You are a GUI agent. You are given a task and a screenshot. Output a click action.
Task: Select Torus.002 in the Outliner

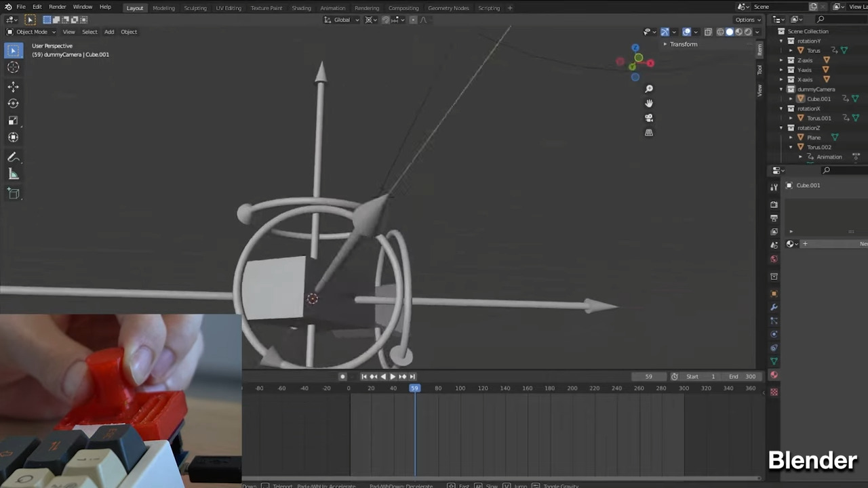(818, 147)
